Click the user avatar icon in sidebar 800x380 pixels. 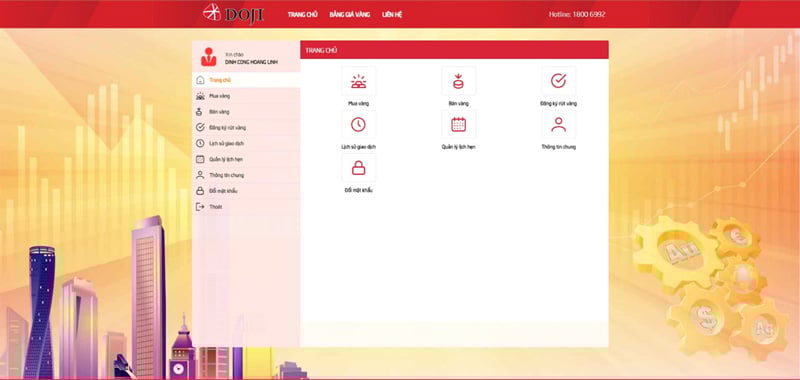coord(209,57)
